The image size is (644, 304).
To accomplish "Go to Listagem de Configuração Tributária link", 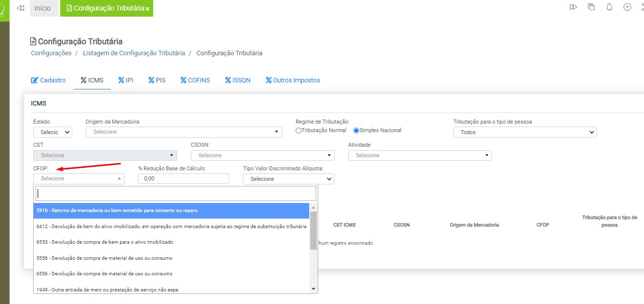I will tap(134, 53).
